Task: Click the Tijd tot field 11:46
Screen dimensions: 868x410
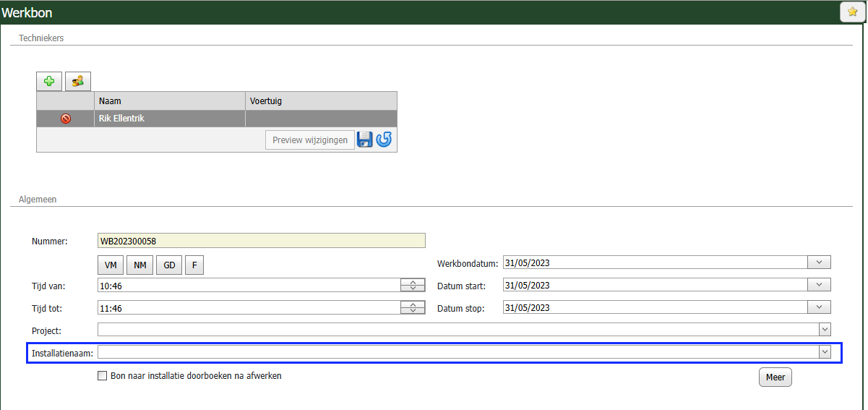Action: coord(249,308)
